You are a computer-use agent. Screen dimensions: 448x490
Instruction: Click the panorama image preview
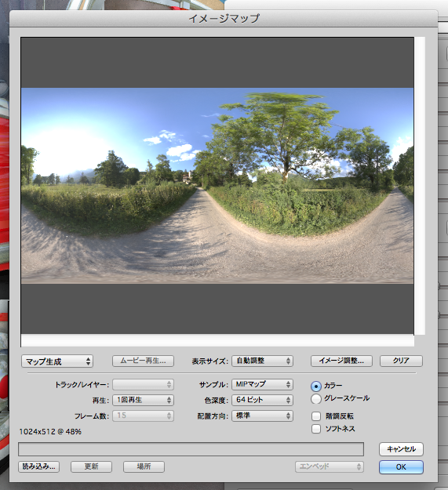pos(217,186)
